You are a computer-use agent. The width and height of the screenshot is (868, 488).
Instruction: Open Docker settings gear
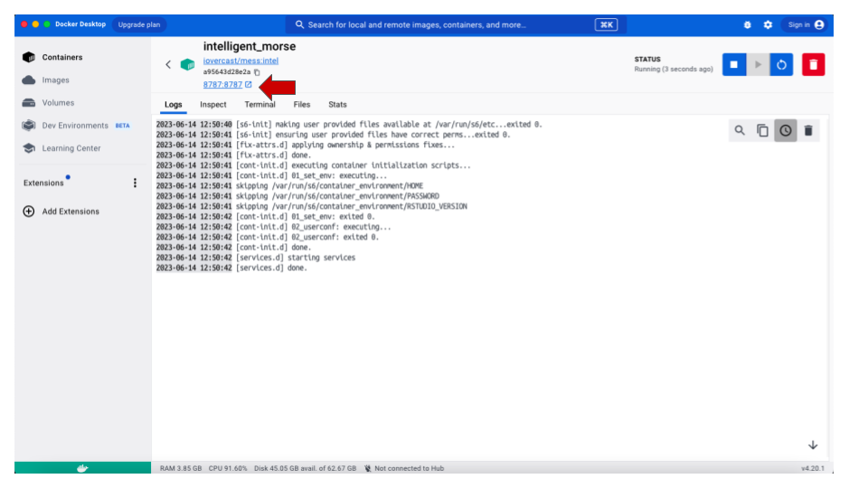click(768, 25)
